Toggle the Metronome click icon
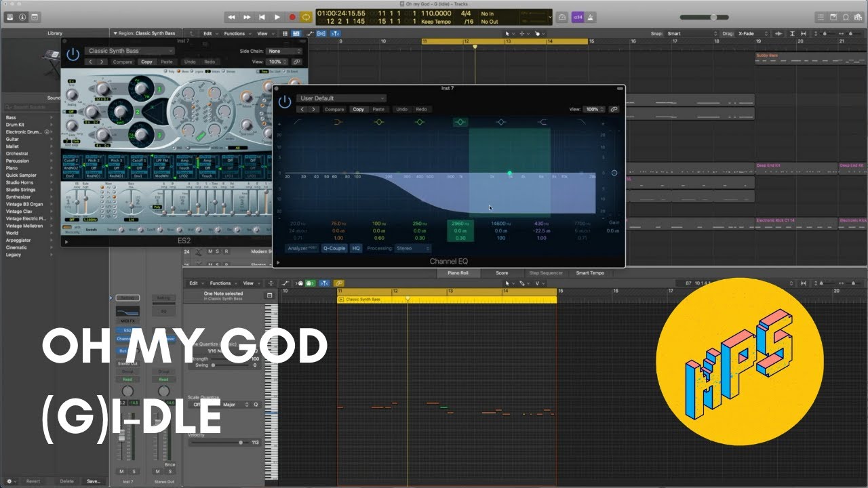The image size is (868, 488). pos(591,17)
